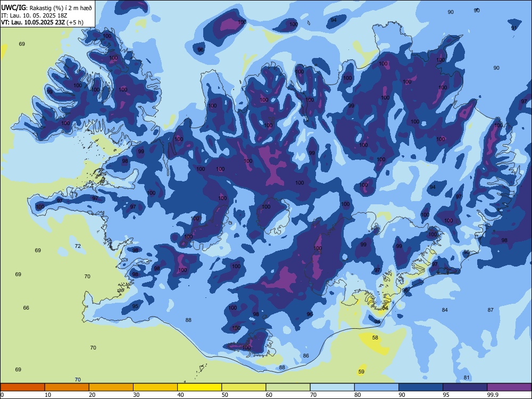The height and width of the screenshot is (399, 532).
Task: Click the humidity value 58 on the map
Action: coord(375,338)
